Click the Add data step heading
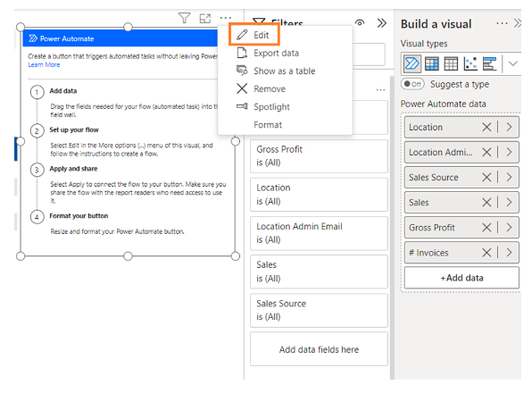The width and height of the screenshot is (532, 393). pos(63,91)
